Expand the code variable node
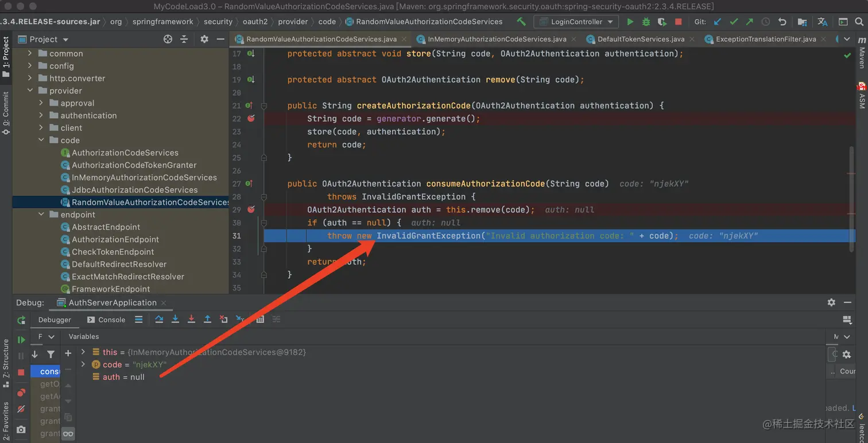The image size is (868, 443). pos(83,364)
